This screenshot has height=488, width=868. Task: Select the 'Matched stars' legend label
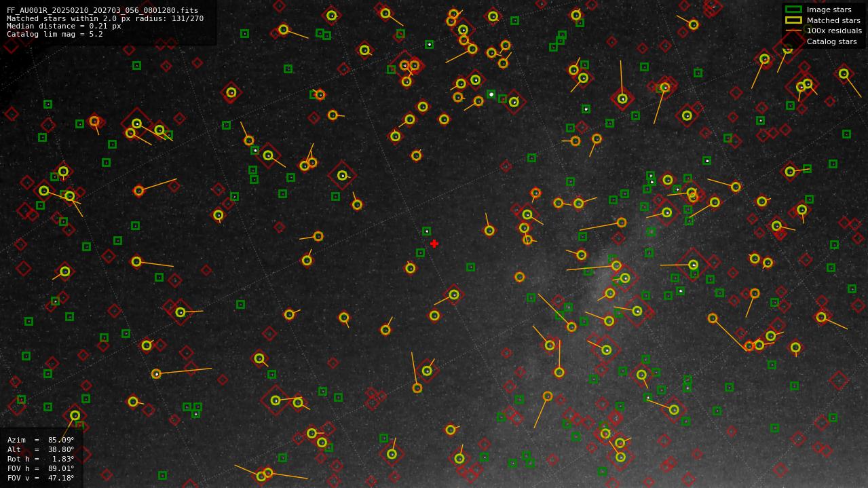tap(833, 20)
